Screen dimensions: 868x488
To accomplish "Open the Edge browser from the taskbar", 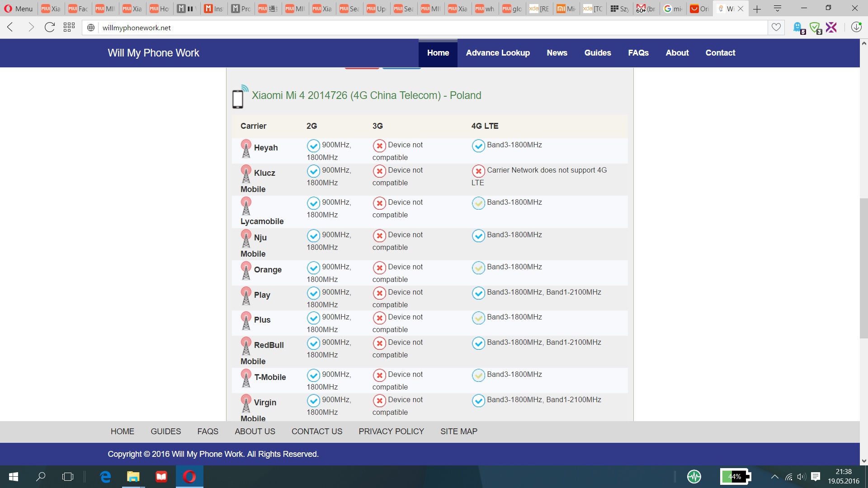I will click(x=105, y=477).
